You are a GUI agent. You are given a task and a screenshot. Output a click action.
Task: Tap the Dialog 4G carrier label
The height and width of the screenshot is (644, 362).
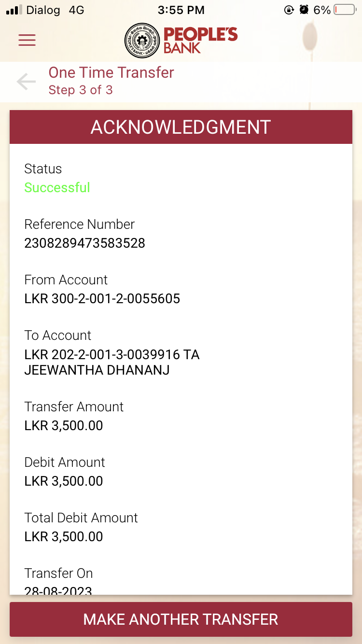[56, 10]
